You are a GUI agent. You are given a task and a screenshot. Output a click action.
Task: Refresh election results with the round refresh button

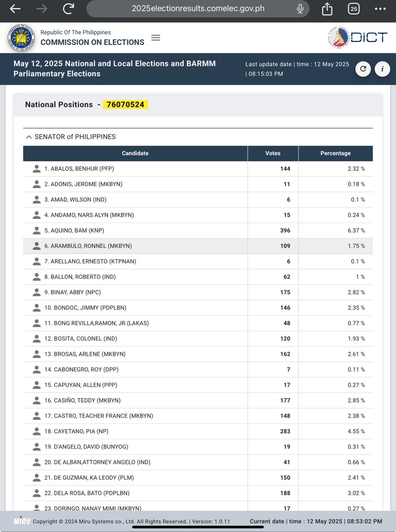[x=363, y=69]
